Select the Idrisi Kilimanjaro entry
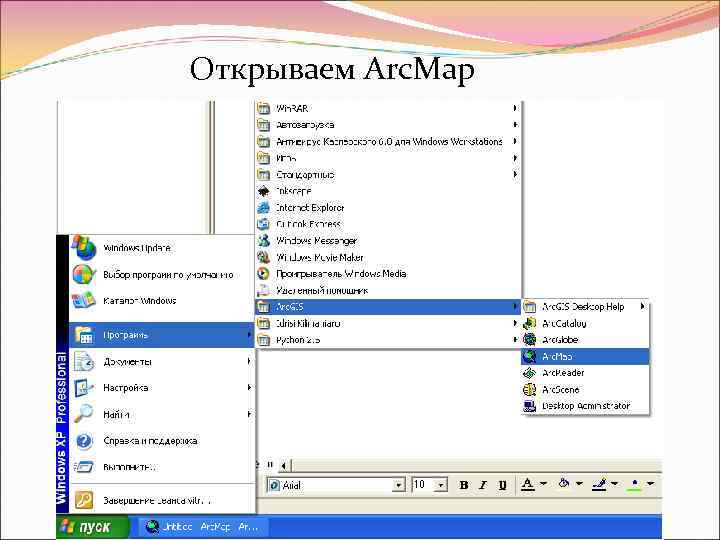720x540 pixels. coord(388,323)
